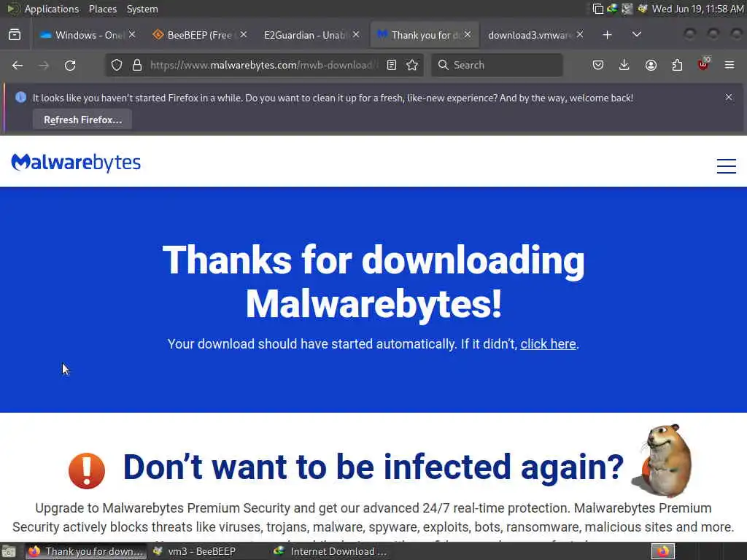Click into the Firefox Search box
This screenshot has height=560, width=747.
[497, 65]
